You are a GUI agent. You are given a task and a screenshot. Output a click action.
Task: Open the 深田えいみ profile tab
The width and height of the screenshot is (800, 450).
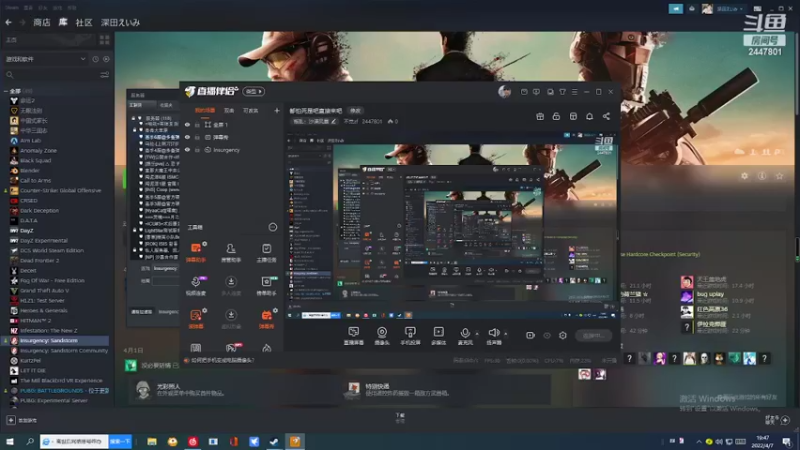click(120, 22)
